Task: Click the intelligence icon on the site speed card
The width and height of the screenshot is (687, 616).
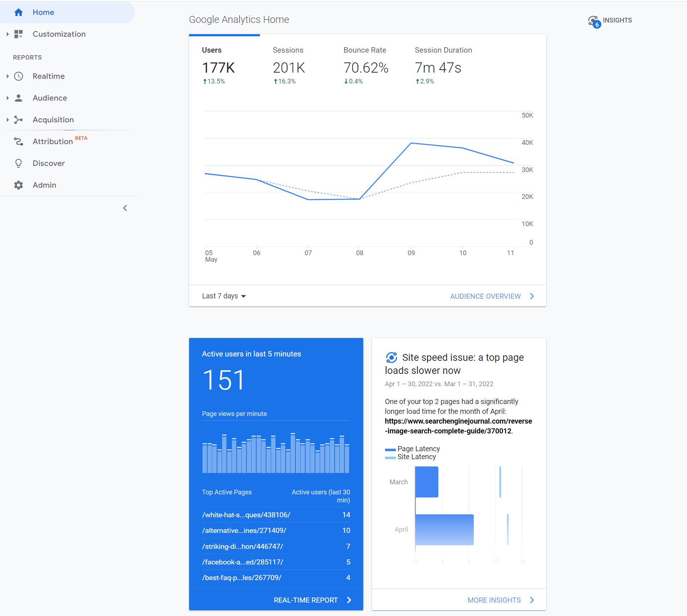Action: point(392,358)
